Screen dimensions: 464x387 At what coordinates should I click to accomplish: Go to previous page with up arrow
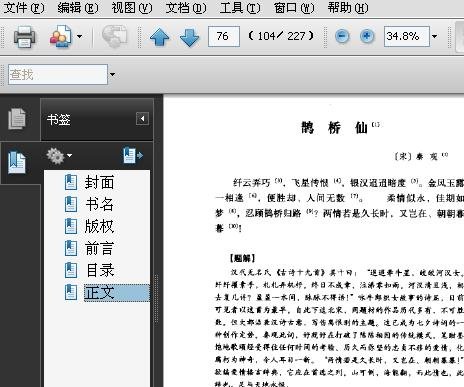[x=160, y=36]
